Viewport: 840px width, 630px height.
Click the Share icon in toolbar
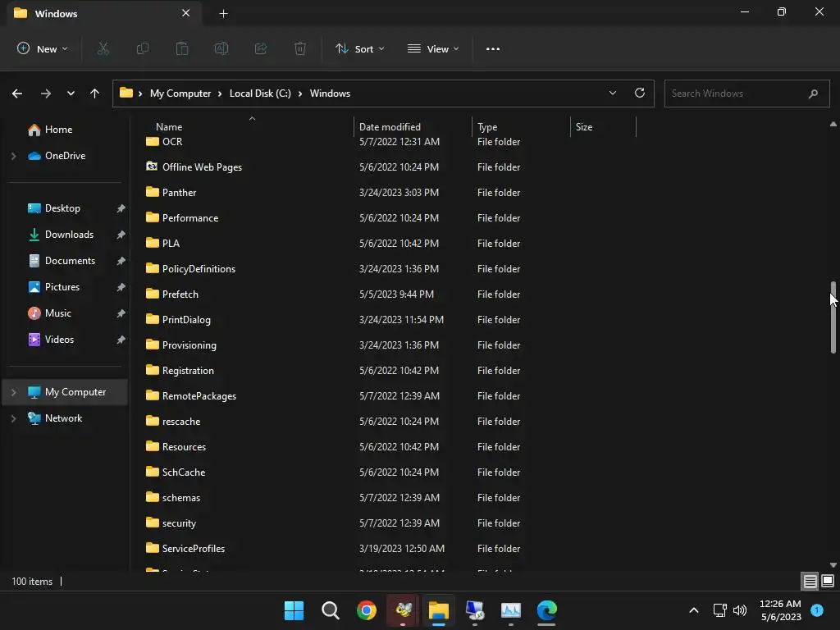[261, 48]
